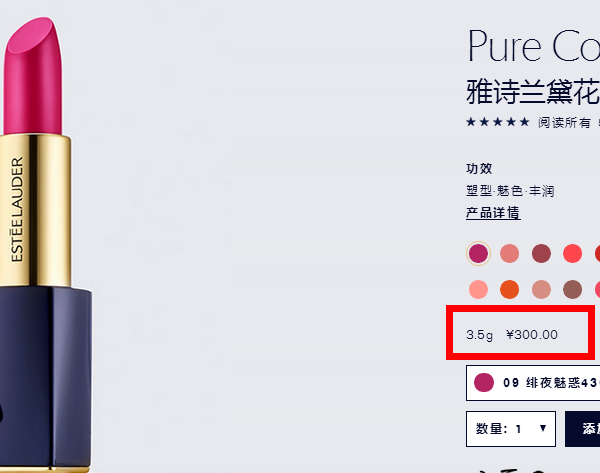Click the quantity dropdown arrow

[x=543, y=428]
